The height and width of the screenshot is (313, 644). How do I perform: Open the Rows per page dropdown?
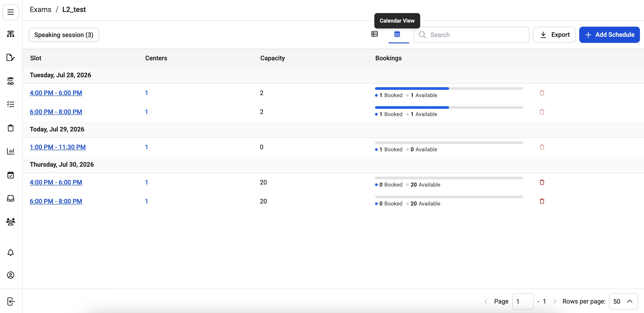(623, 301)
